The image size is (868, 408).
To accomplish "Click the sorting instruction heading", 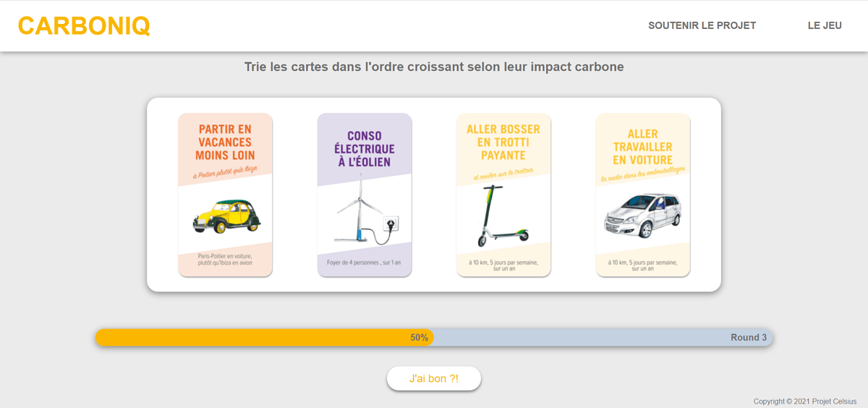I will [x=434, y=67].
